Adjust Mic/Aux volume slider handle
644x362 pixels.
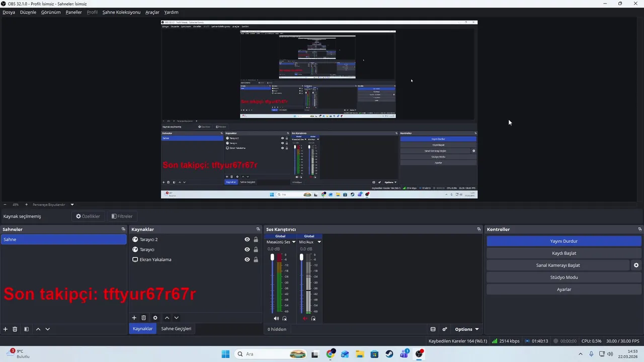301,257
